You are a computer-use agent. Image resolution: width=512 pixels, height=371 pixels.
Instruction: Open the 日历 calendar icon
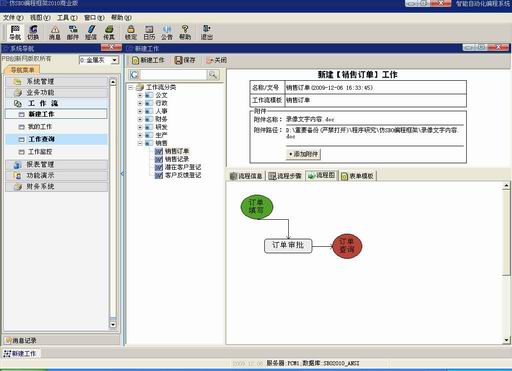[x=149, y=32]
